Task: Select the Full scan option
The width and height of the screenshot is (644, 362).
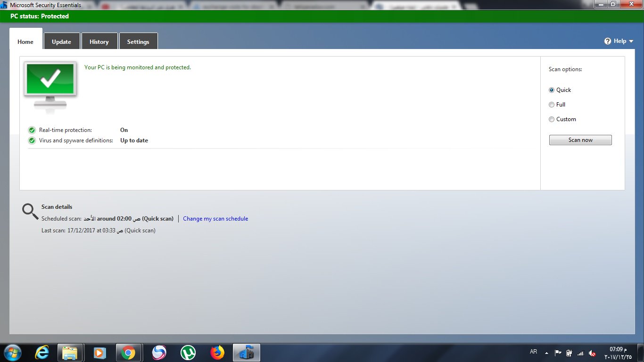Action: 552,105
